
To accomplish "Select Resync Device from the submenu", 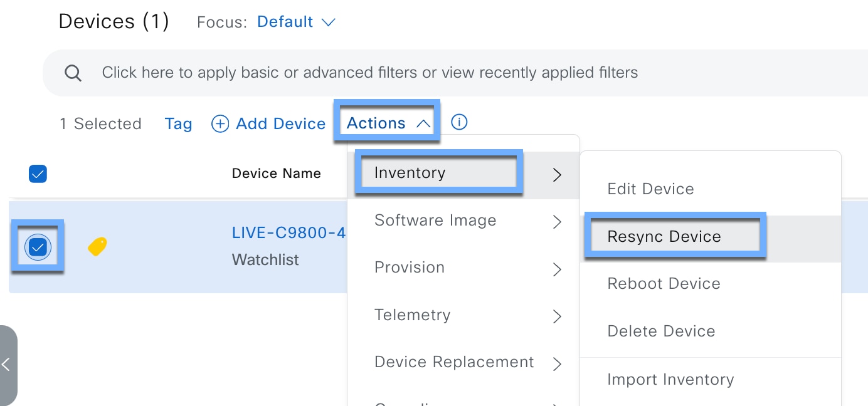I will [x=664, y=237].
